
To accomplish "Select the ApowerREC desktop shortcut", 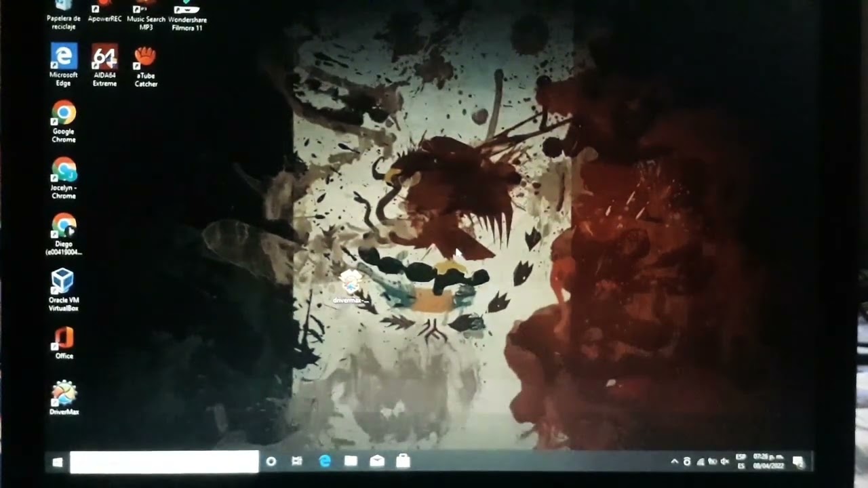I will pyautogui.click(x=105, y=12).
